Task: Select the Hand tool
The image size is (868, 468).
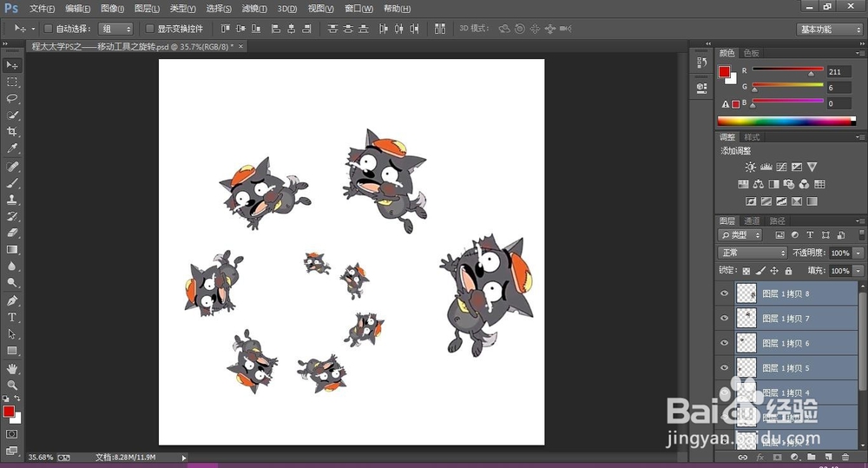Action: (11, 368)
